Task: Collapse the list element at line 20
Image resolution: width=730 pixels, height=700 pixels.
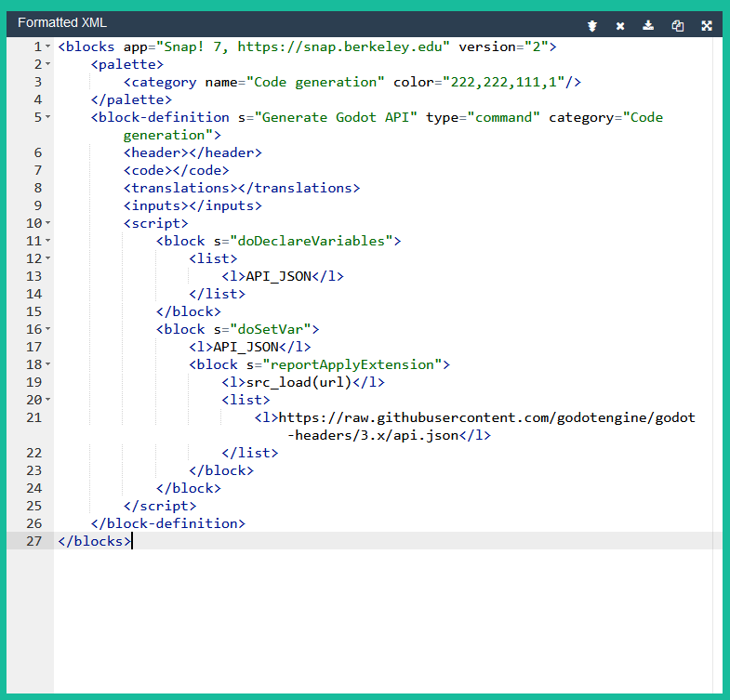Action: point(48,400)
